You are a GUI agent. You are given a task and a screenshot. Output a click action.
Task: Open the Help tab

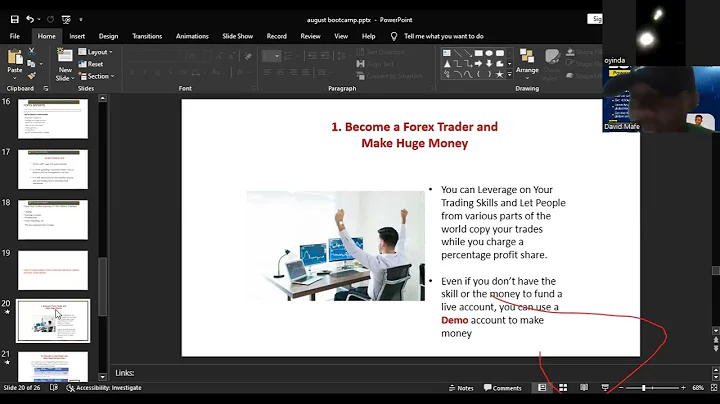tap(368, 36)
